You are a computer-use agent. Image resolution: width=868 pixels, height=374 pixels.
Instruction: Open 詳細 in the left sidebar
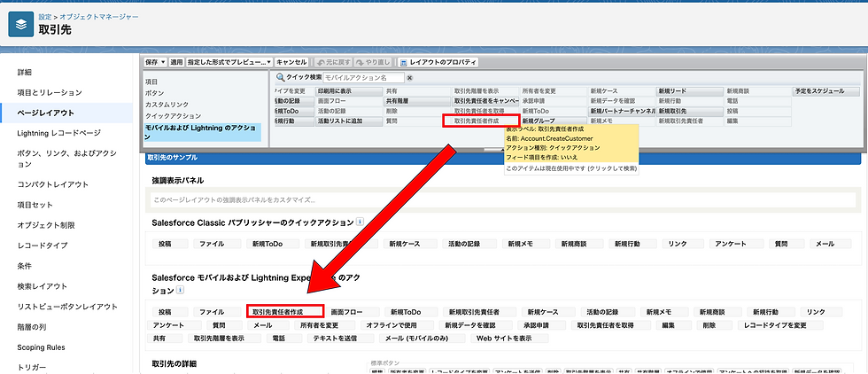25,72
